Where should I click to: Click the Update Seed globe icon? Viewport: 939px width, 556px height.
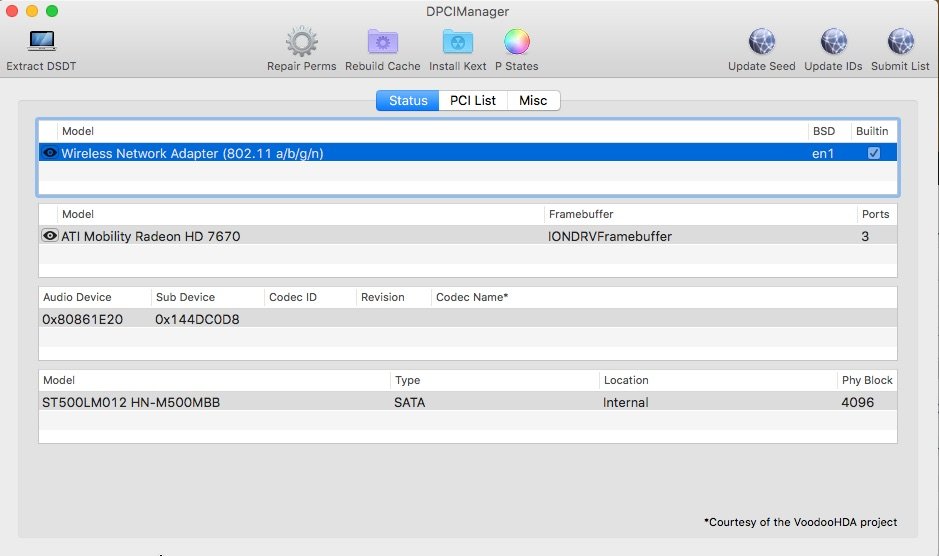[x=762, y=42]
